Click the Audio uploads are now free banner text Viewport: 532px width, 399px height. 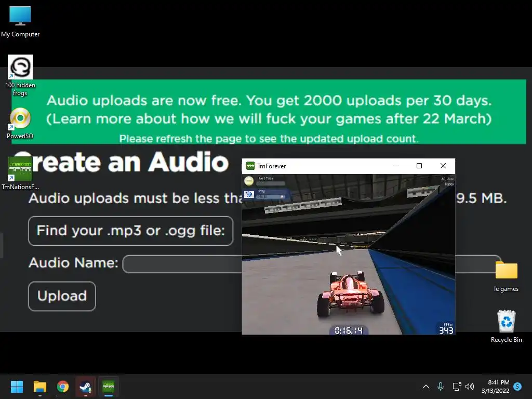[x=269, y=100]
